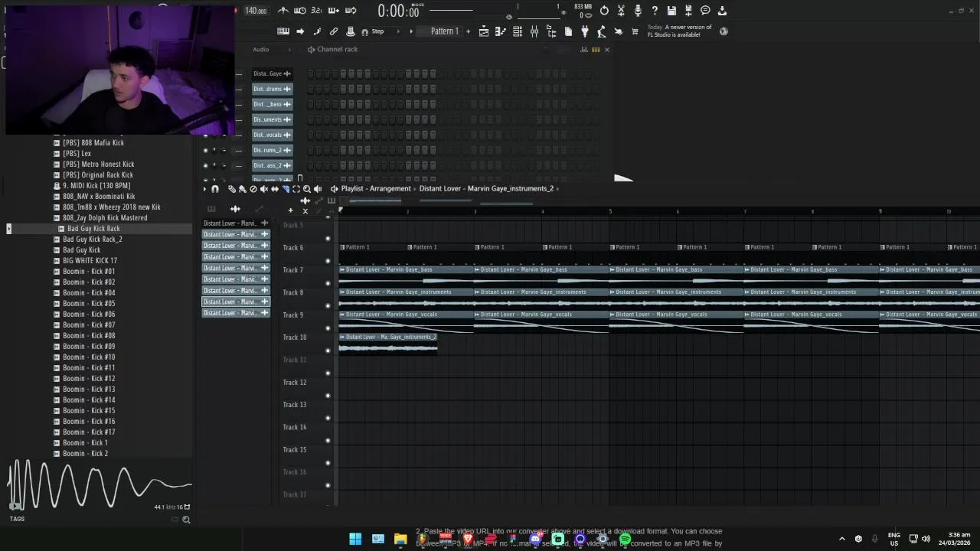Open Spotify from the Windows taskbar
Screen dimensions: 980x551
pos(625,540)
